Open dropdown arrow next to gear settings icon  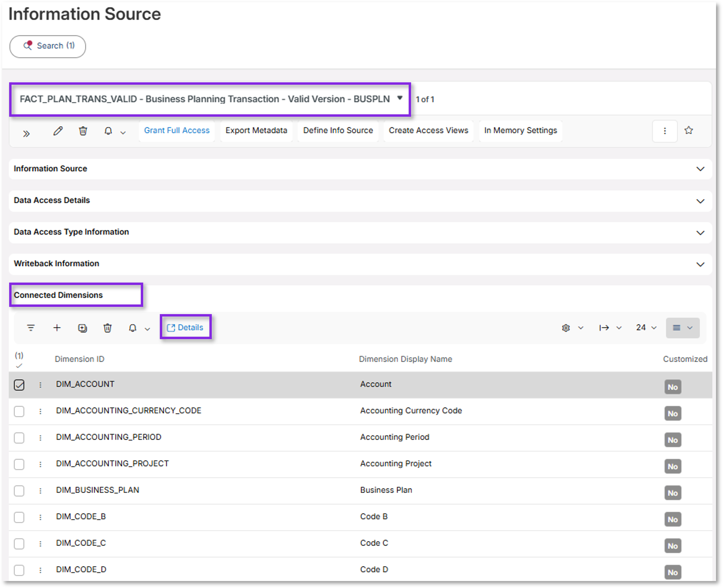click(x=581, y=328)
